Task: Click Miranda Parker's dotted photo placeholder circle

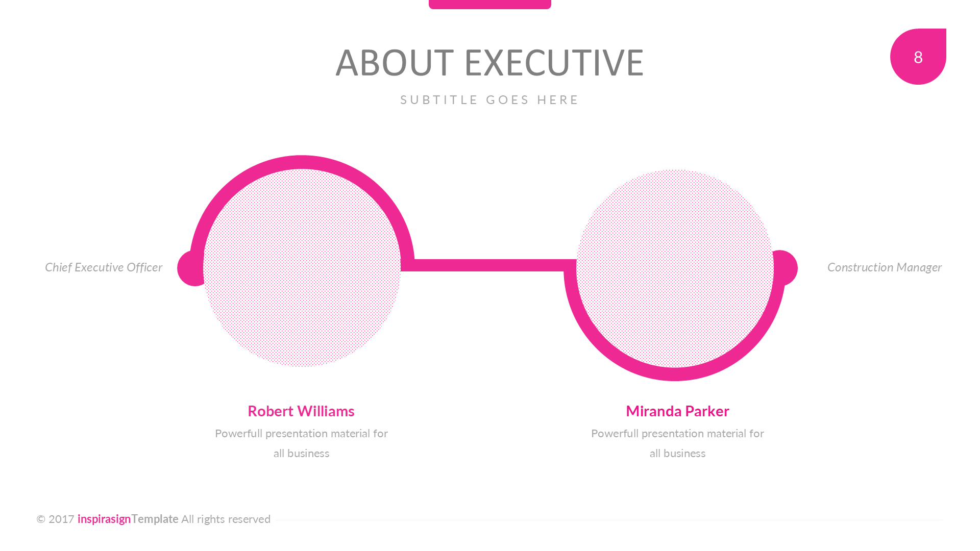Action: pyautogui.click(x=675, y=268)
